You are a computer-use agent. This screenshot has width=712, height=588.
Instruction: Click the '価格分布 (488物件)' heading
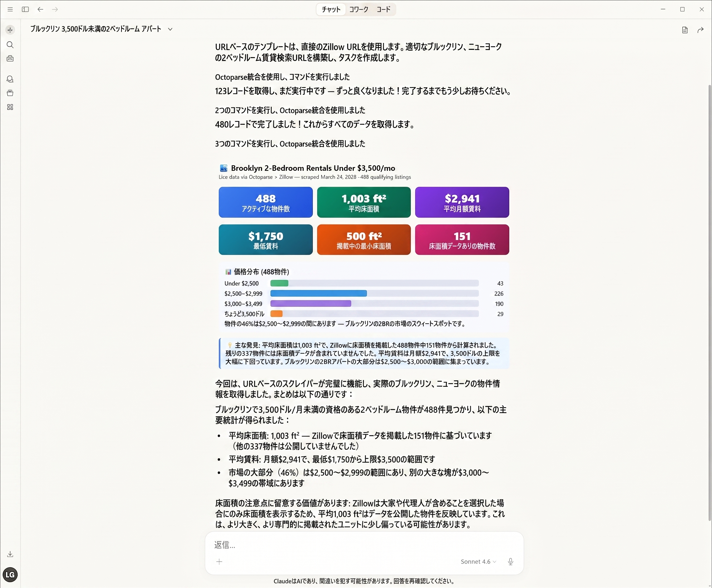coord(261,272)
